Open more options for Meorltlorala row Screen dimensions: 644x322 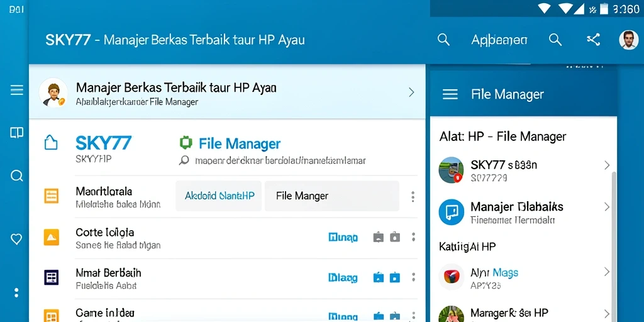(413, 196)
